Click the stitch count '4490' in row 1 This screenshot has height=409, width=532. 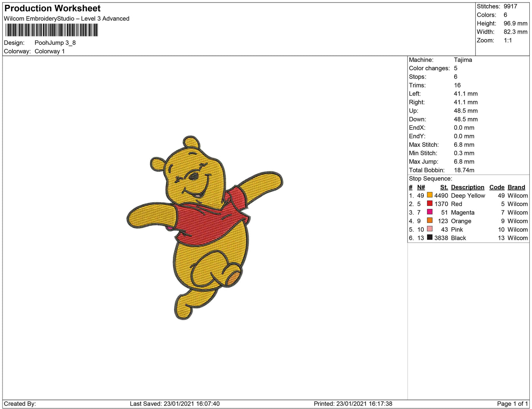pos(441,195)
